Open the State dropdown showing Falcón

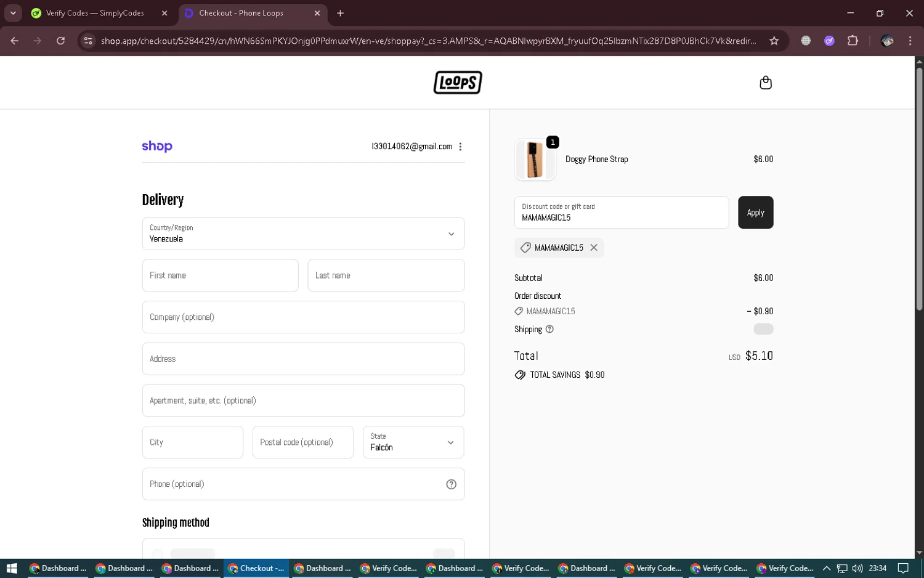[413, 442]
